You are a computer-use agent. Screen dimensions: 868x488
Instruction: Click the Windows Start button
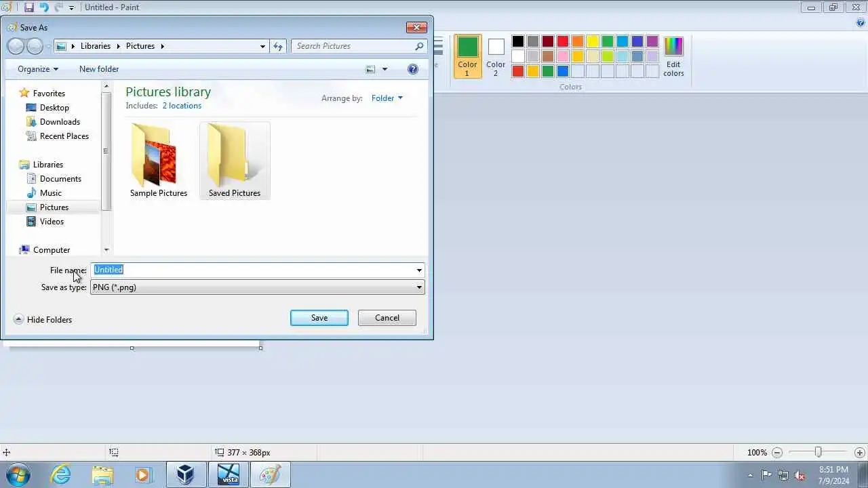click(x=17, y=475)
